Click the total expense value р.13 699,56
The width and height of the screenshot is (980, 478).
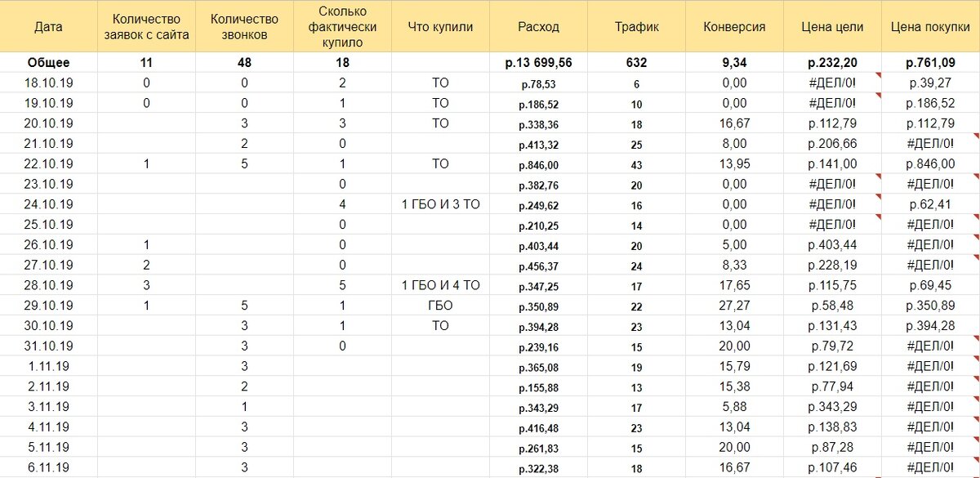[x=539, y=61]
